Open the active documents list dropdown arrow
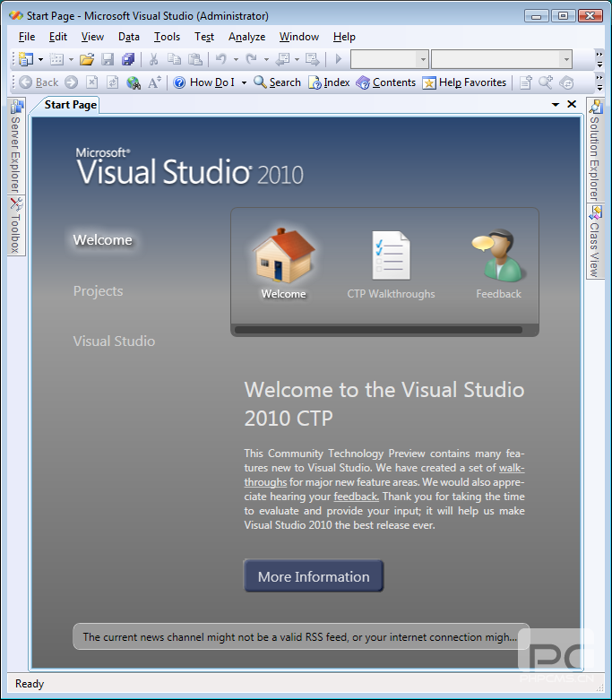Screen dimensions: 612x700 [x=556, y=105]
